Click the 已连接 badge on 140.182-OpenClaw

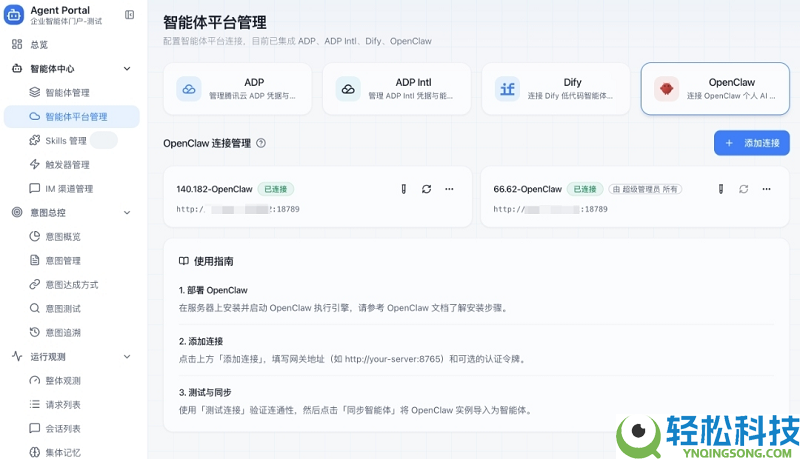tap(276, 189)
